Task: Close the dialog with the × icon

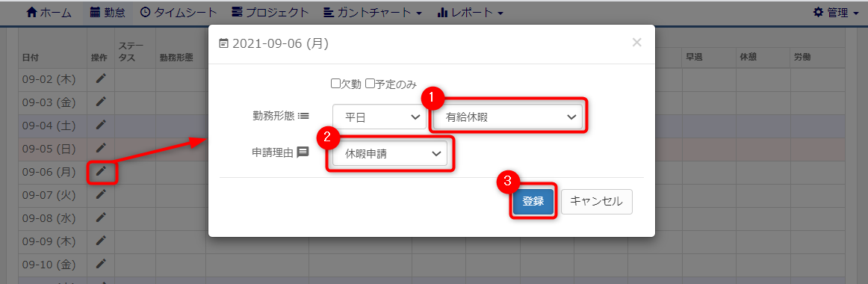Action: pos(636,43)
